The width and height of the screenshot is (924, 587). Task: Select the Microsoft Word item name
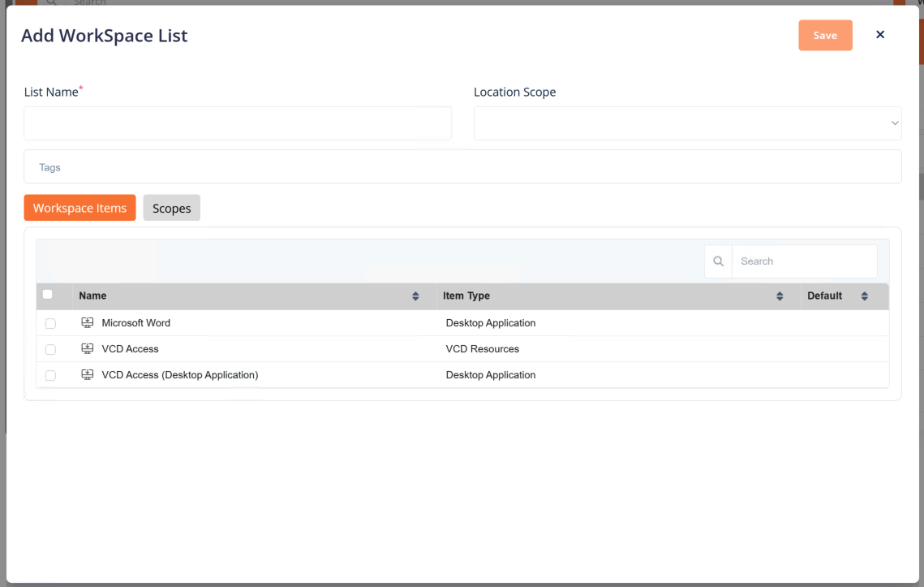[x=135, y=323]
